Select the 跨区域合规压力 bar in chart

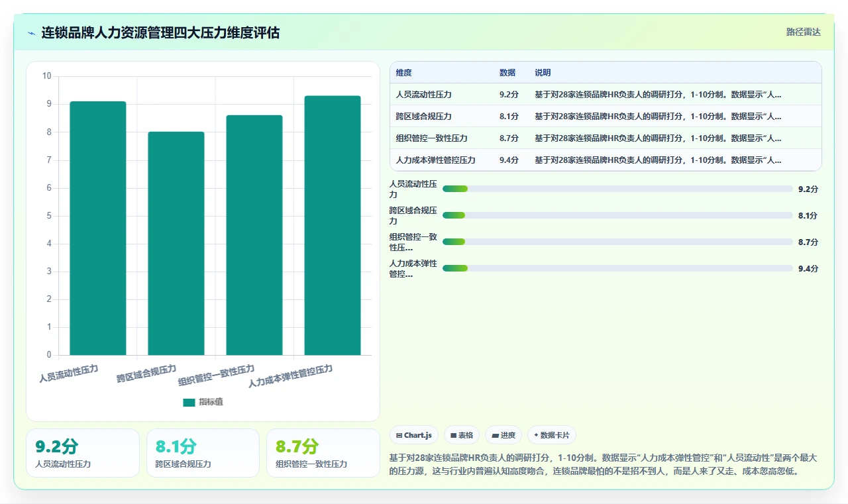point(176,243)
